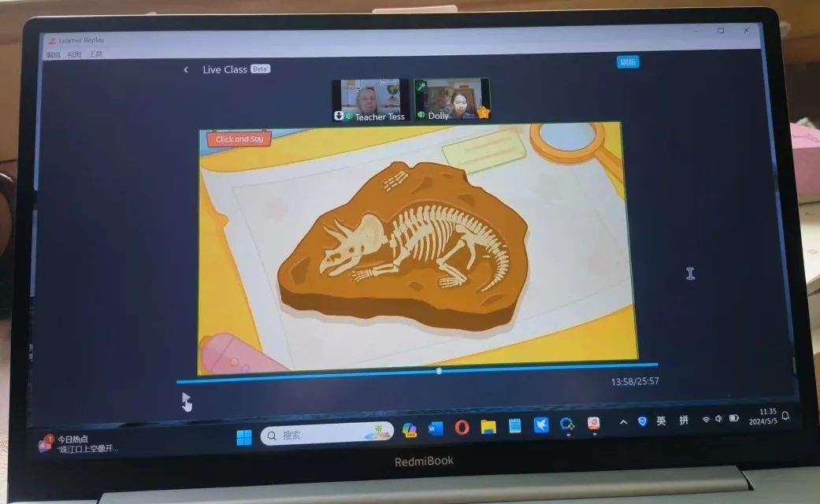820x504 pixels.
Task: Open the notification bell in the taskbar
Action: point(785,416)
